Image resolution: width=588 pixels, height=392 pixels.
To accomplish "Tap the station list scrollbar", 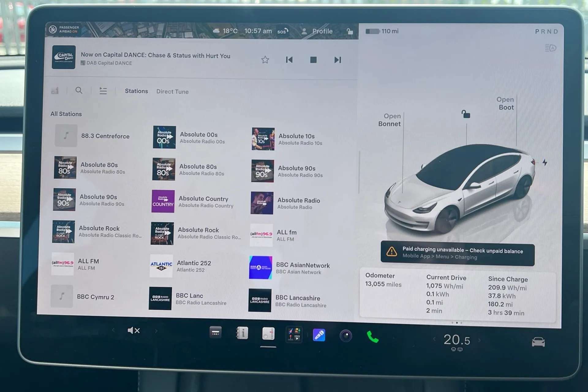I will coord(359,172).
